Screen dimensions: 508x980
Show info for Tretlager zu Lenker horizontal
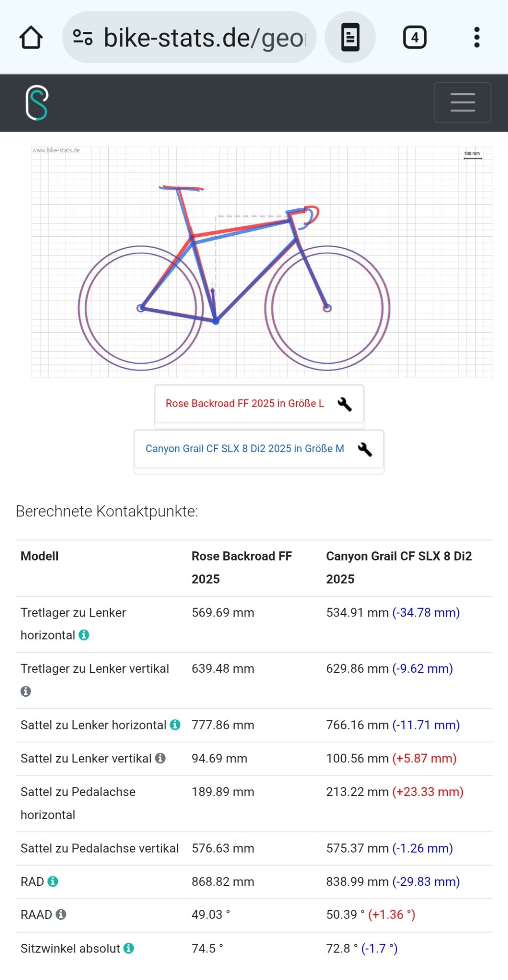[x=84, y=635]
